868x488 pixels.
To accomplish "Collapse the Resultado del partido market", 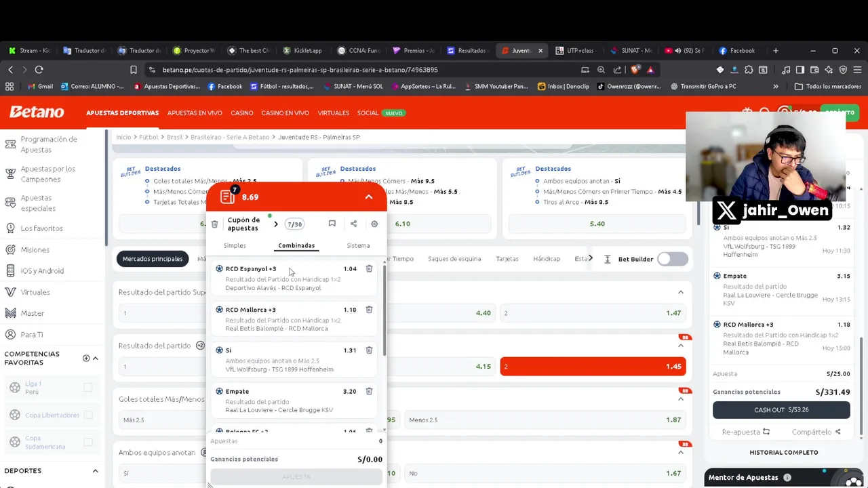I will [681, 346].
